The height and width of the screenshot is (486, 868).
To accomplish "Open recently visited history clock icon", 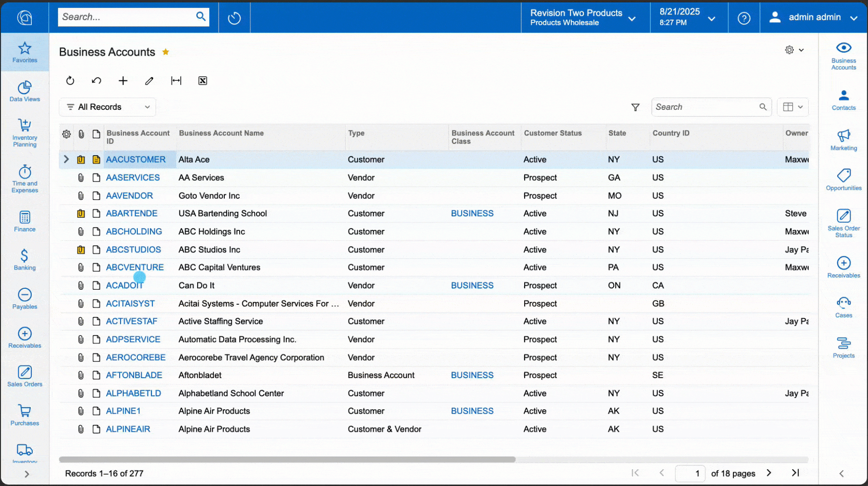I will coord(234,18).
